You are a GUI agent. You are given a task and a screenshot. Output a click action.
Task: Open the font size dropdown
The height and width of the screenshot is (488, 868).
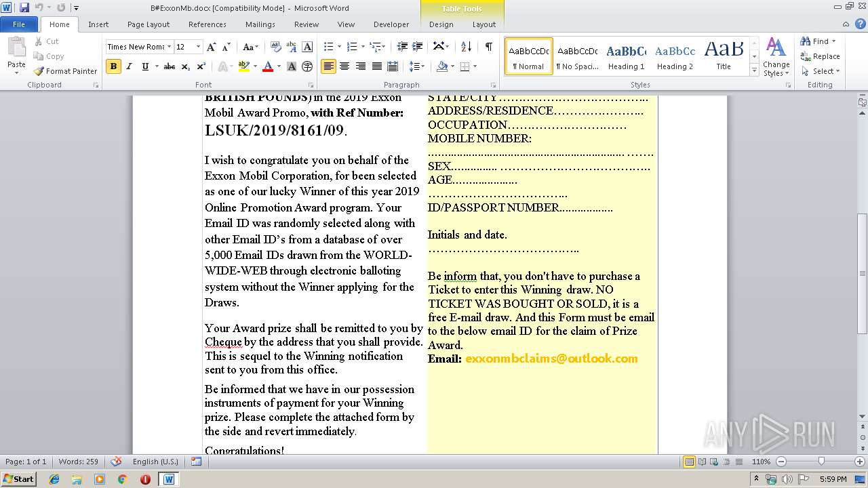coord(198,47)
